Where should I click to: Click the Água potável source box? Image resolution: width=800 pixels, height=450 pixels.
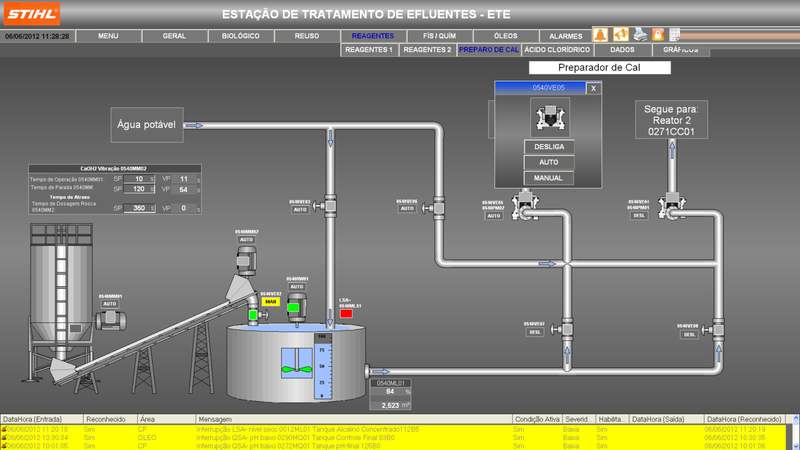tap(146, 124)
